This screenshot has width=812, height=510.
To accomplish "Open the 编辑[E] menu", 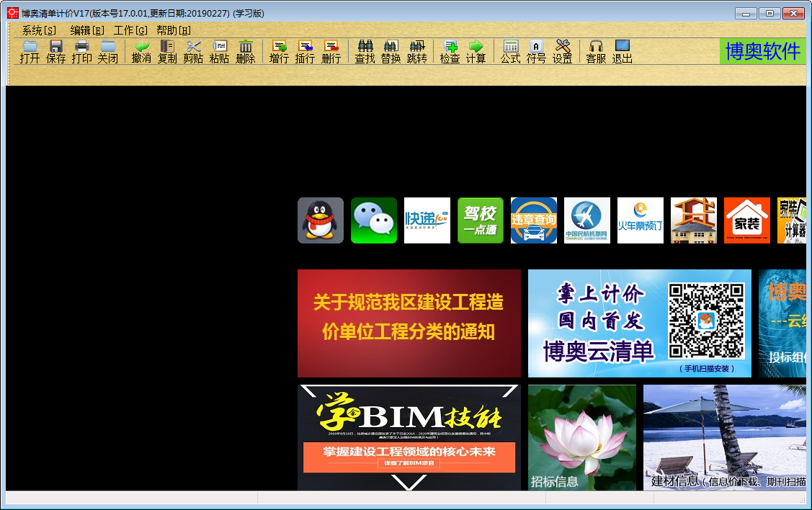I will (x=87, y=30).
